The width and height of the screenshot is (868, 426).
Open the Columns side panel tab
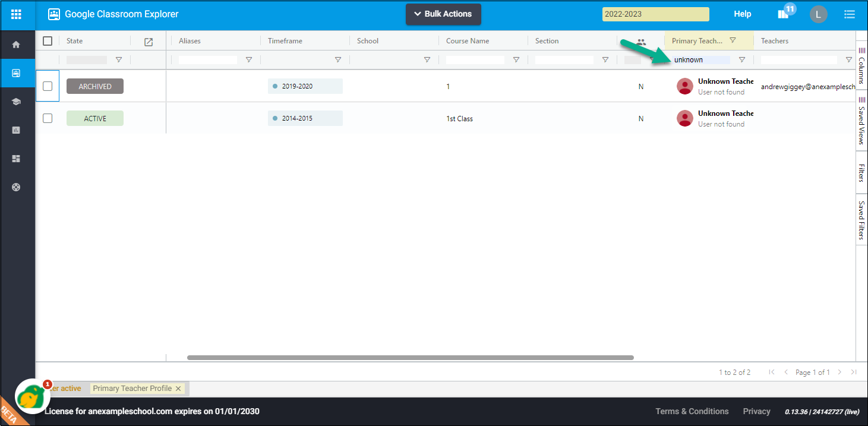861,67
